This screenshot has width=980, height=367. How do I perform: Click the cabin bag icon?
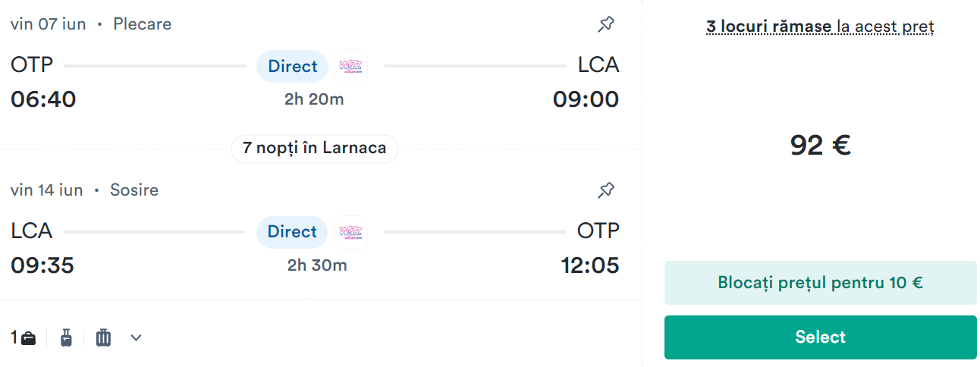coord(67,337)
